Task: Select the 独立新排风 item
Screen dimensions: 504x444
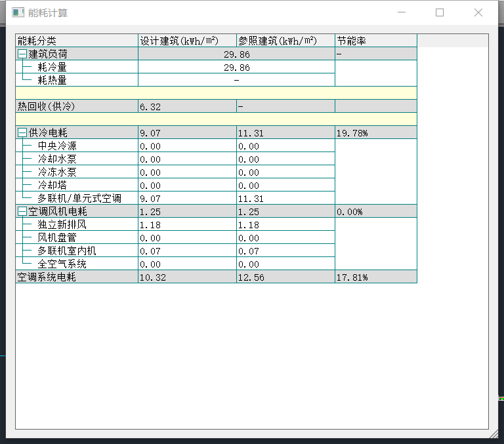Action: click(x=62, y=224)
